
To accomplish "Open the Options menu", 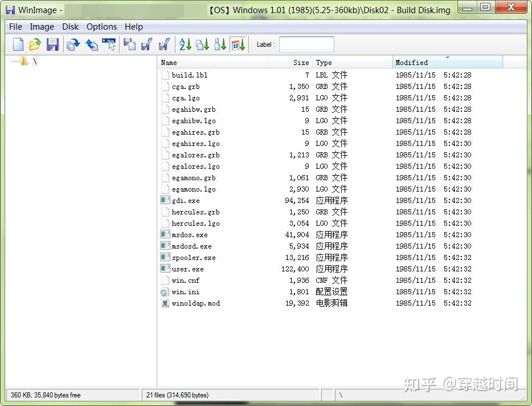I will point(101,26).
